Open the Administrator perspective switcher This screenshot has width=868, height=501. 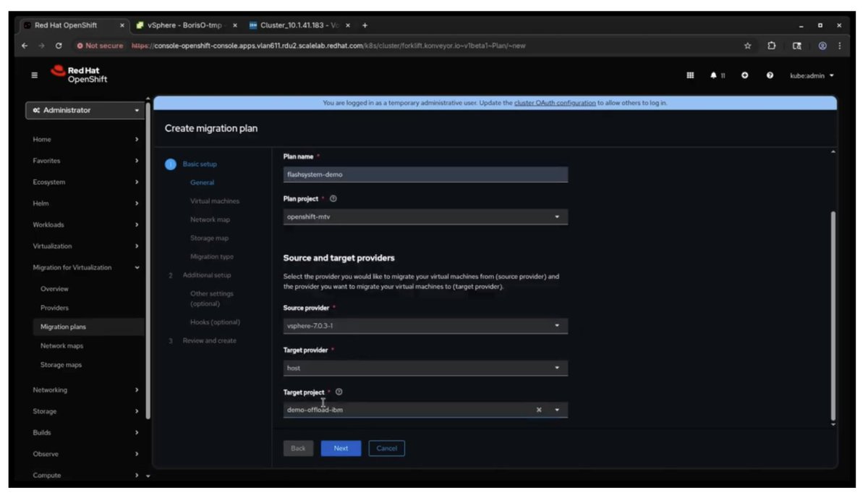click(85, 110)
